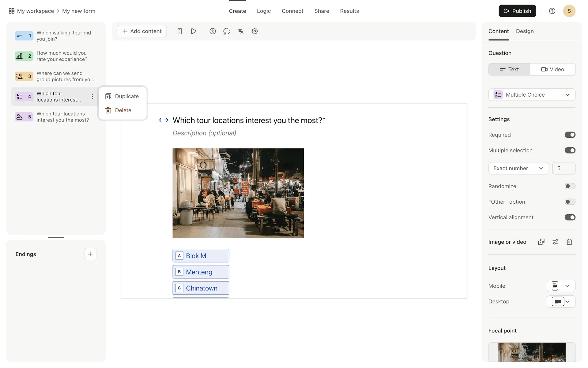Open the accessibility checker icon
The width and height of the screenshot is (588, 368).
click(x=213, y=31)
